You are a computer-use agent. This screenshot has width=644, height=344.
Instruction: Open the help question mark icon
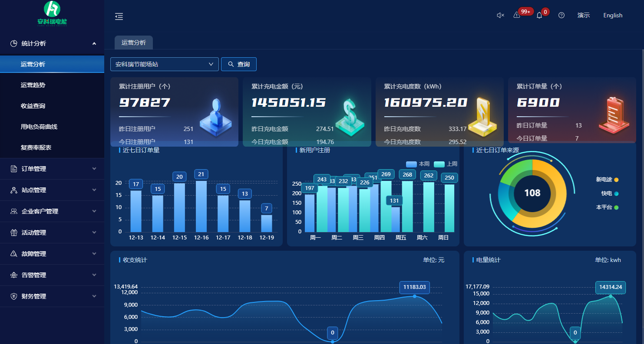(561, 15)
